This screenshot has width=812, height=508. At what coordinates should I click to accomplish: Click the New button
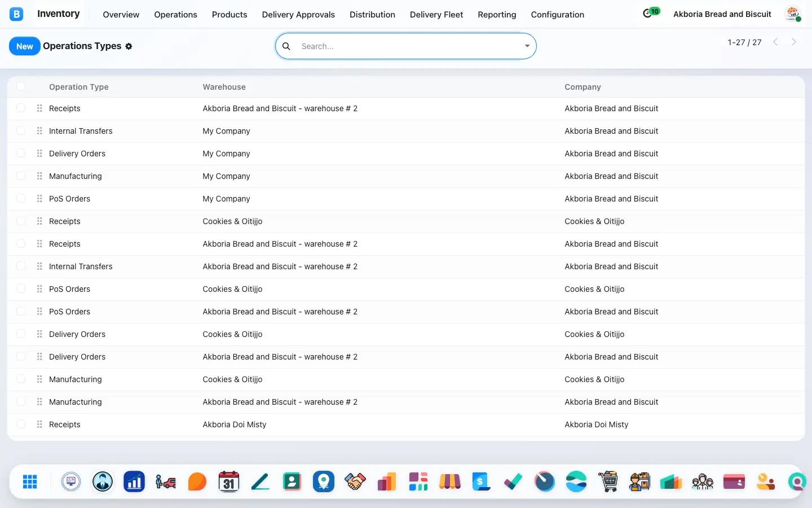25,46
